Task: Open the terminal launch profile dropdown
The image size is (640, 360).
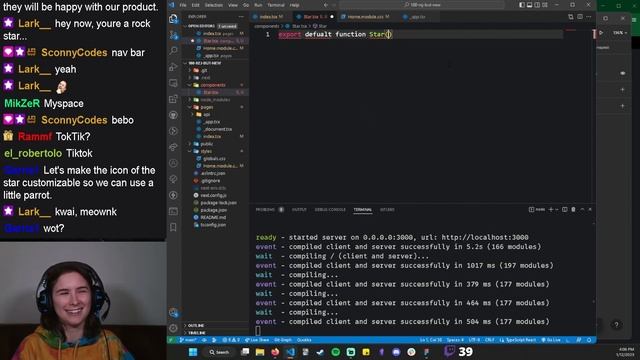Action: (557, 209)
